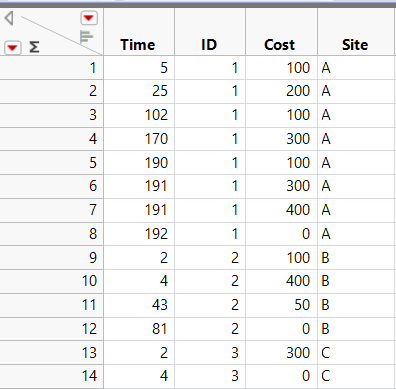Click Cost cell with value 50

point(282,305)
